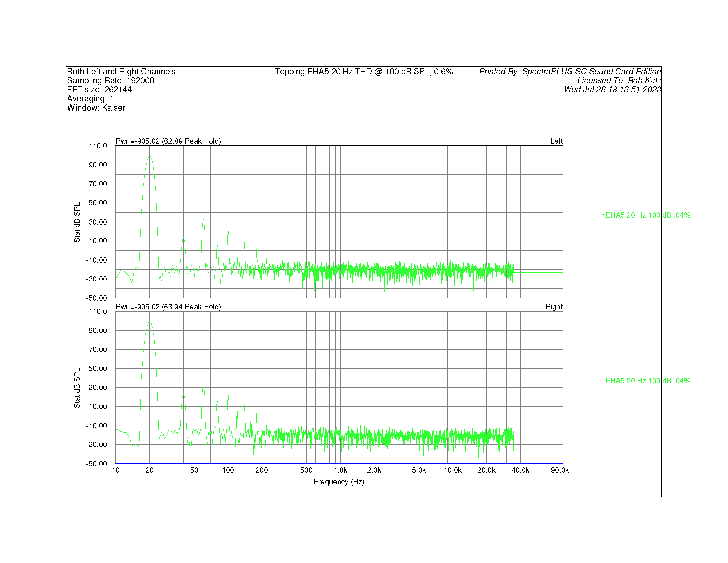This screenshot has height=563, width=728.
Task: Click the Licensed To: Bob Katz text
Action: point(619,81)
